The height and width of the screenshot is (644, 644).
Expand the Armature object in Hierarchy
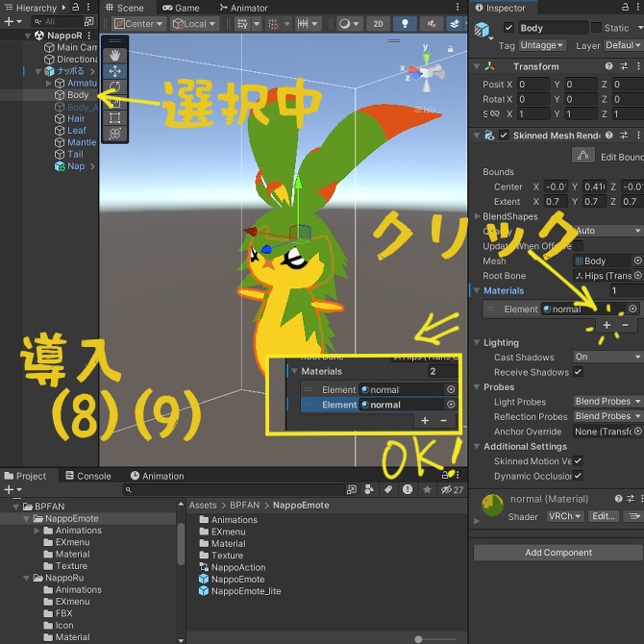pos(48,83)
